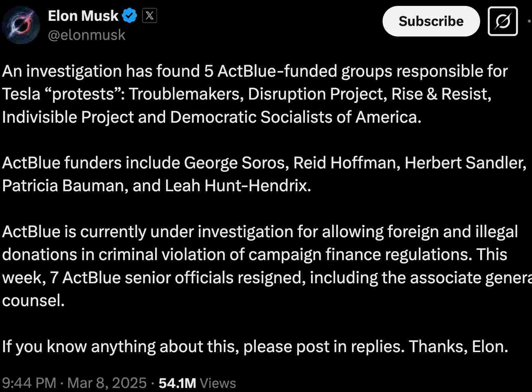Click the line 'If you know anything about this'

point(255,346)
